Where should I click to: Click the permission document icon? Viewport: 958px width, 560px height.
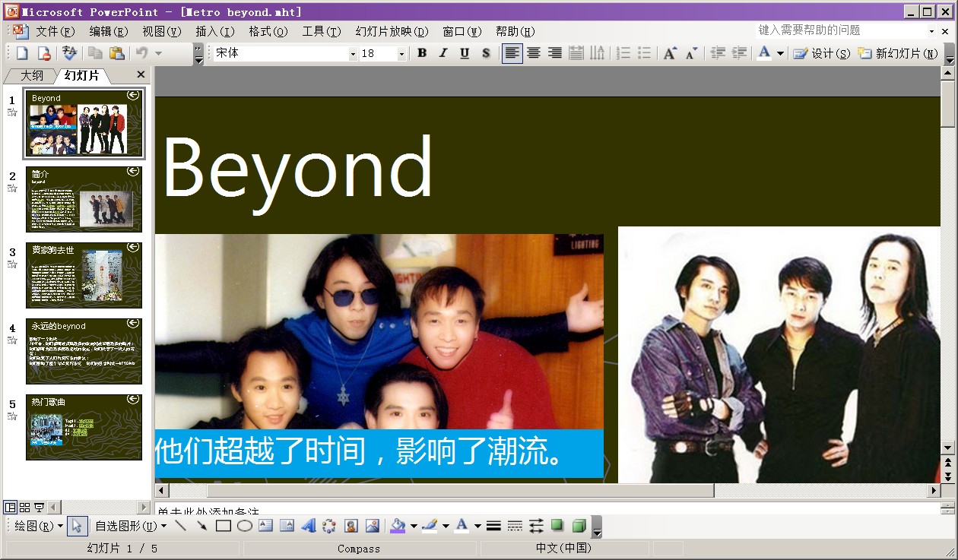44,53
